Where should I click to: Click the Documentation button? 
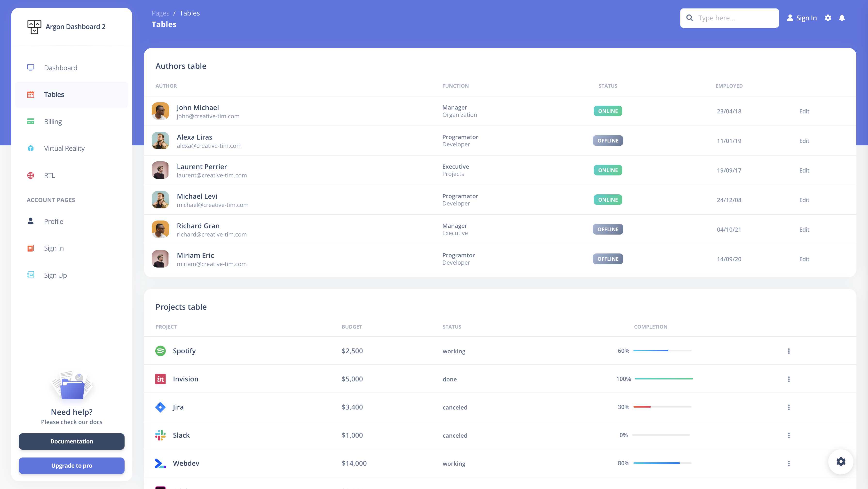coord(71,441)
